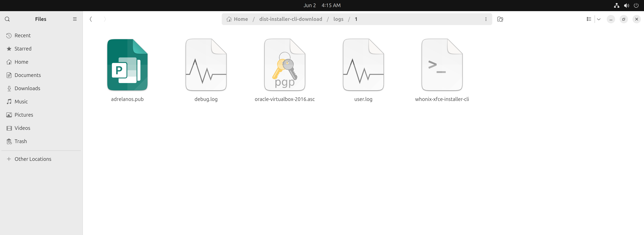Click the power icon in system tray
This screenshot has width=644, height=235.
pos(636,5)
